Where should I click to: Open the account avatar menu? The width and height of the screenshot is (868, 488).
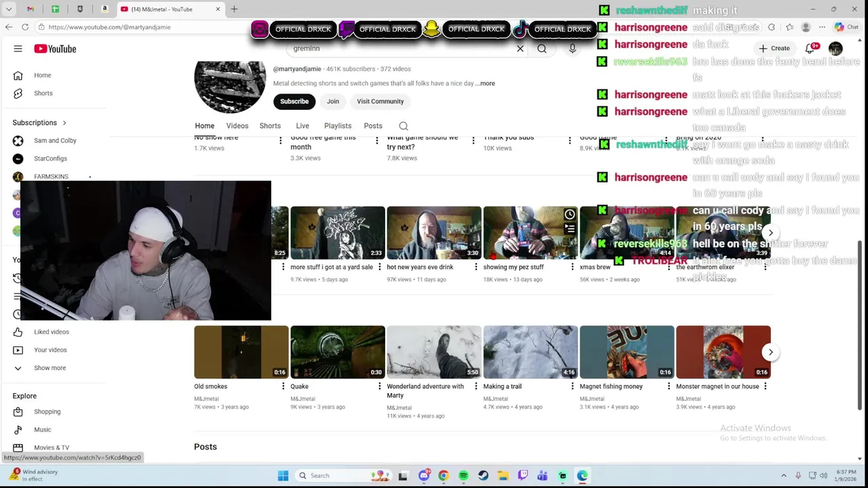[x=835, y=49]
